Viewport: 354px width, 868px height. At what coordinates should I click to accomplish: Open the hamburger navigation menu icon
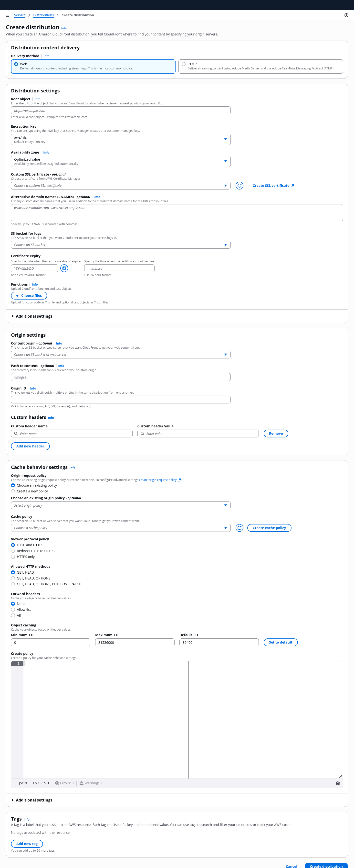[x=7, y=15]
